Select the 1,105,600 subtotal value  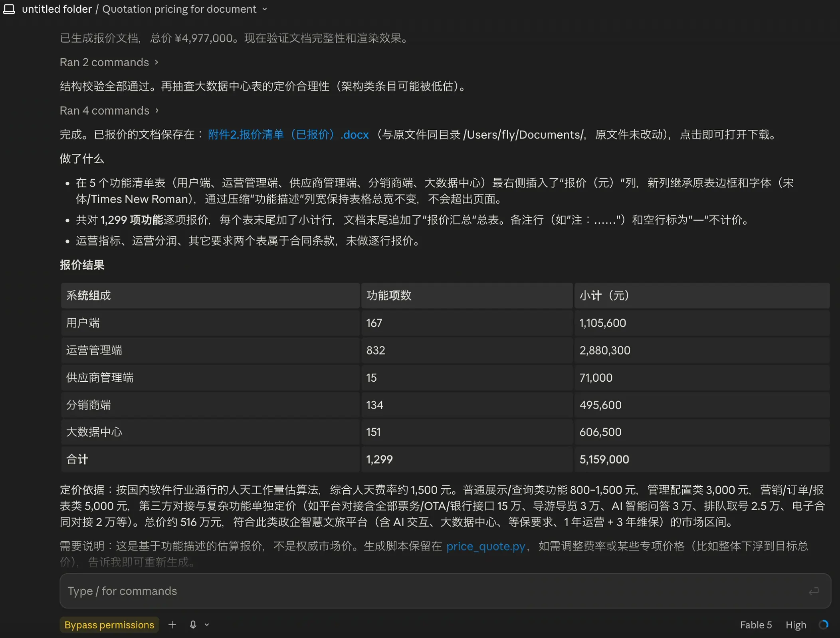click(602, 323)
